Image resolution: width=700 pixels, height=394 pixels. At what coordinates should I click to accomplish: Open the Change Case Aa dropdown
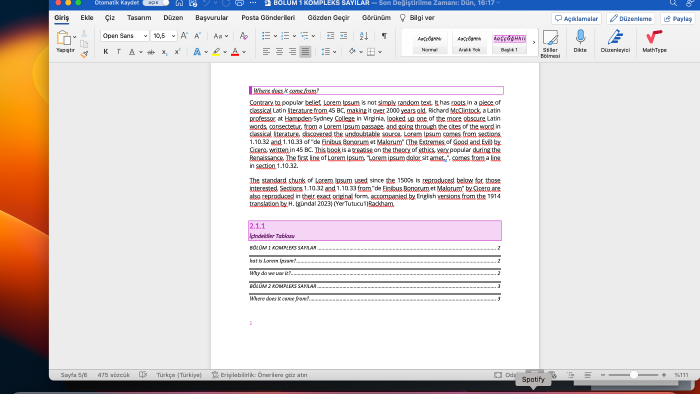click(x=221, y=36)
